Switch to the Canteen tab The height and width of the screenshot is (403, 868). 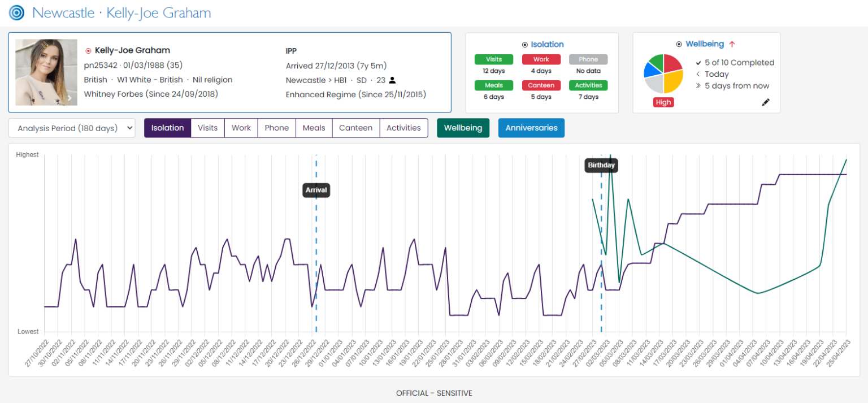(x=355, y=128)
